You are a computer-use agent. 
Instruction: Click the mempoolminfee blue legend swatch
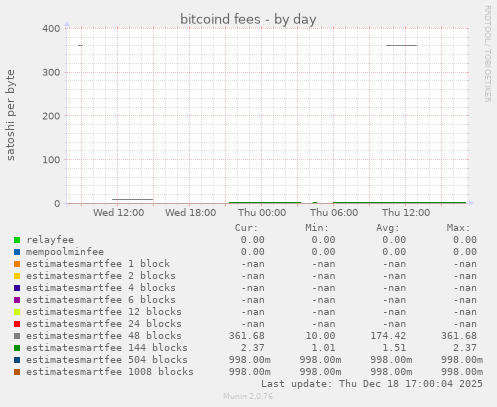[17, 252]
